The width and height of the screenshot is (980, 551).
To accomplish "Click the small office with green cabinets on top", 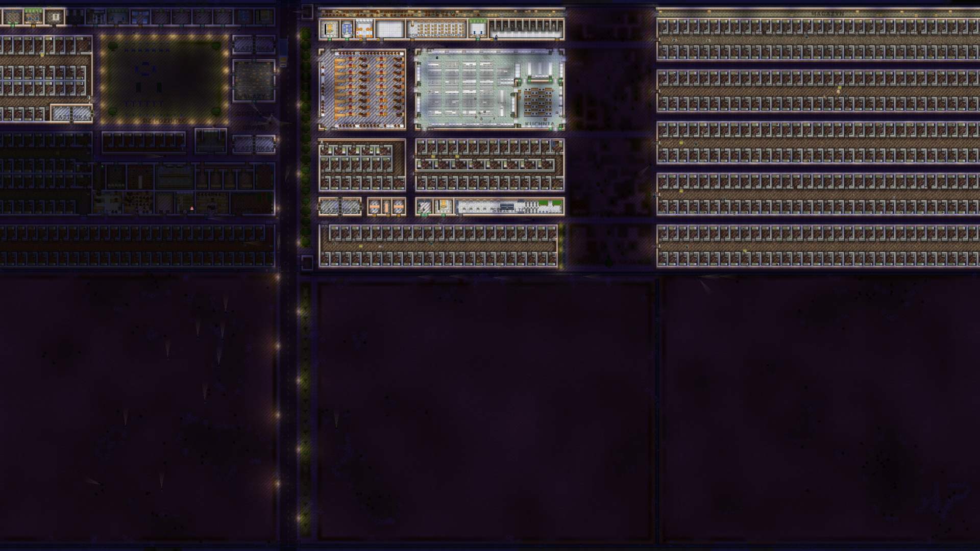I will [478, 29].
